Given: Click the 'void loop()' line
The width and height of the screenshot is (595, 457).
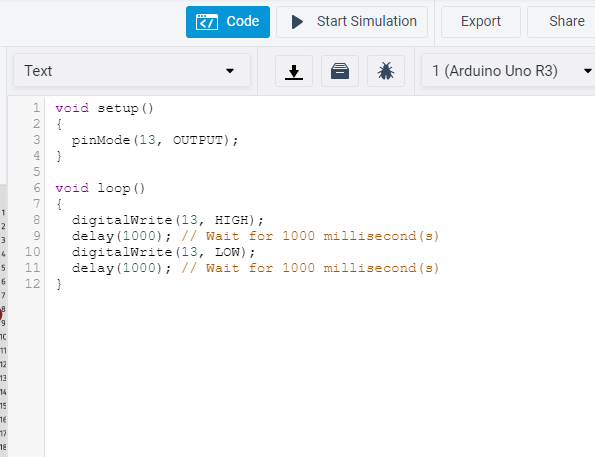Looking at the screenshot, I should pyautogui.click(x=100, y=188).
